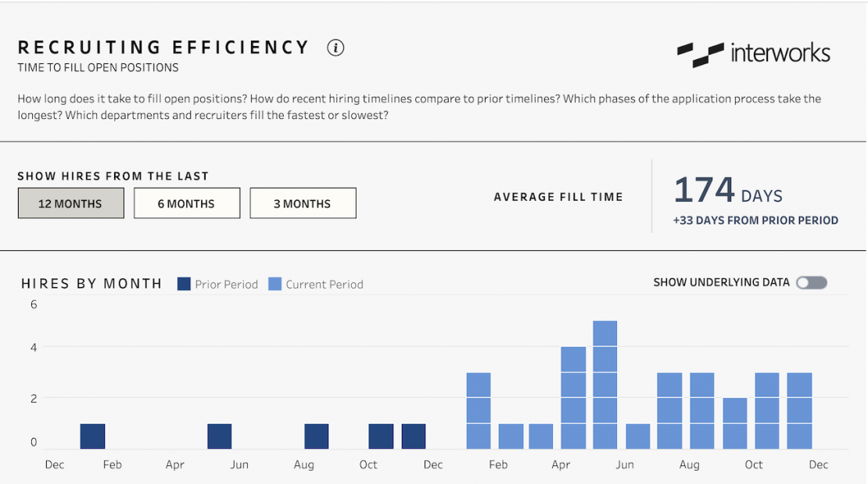Click the Average Fill Time label
Image resolution: width=868 pixels, height=484 pixels.
click(x=558, y=197)
